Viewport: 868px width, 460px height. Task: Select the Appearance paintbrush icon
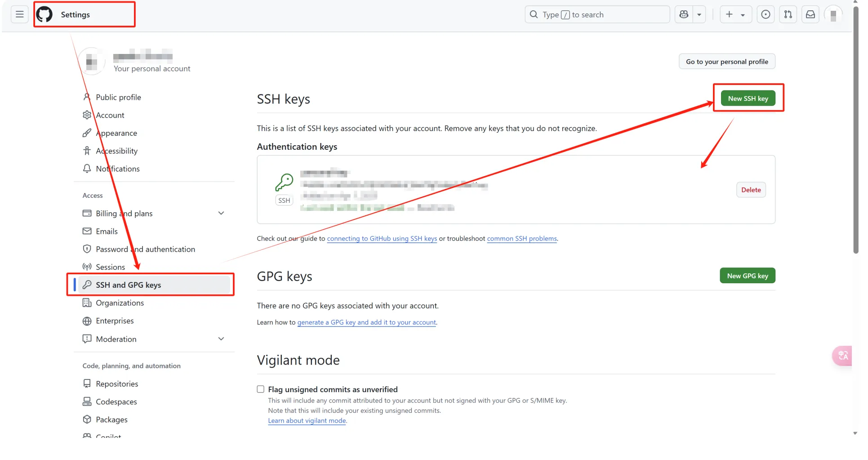[87, 133]
